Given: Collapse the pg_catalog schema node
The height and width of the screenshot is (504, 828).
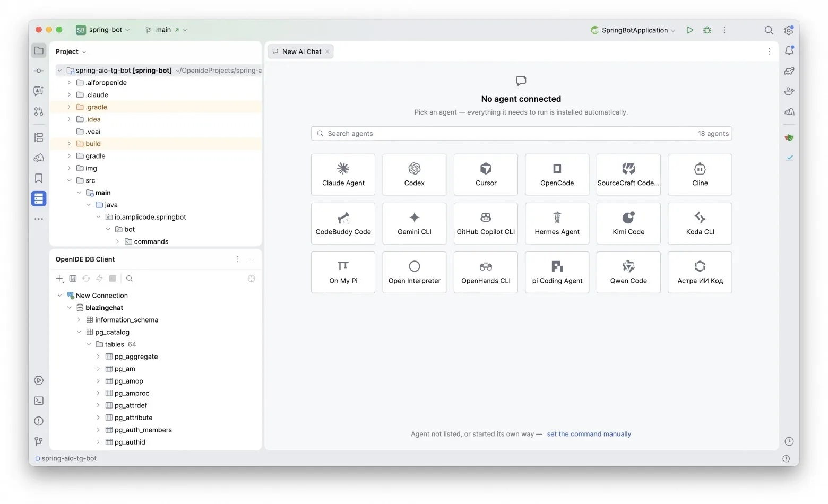Looking at the screenshot, I should point(79,332).
